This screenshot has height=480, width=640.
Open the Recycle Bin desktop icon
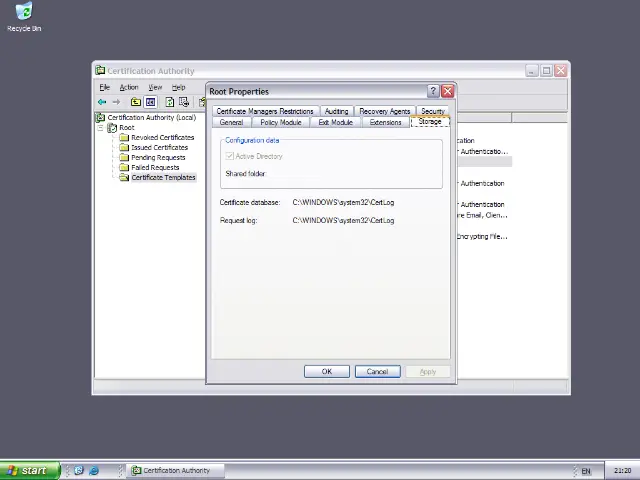point(24,16)
